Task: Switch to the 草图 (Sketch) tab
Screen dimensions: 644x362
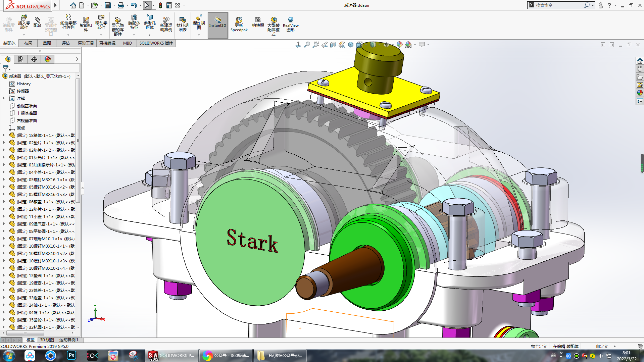Action: click(47, 43)
